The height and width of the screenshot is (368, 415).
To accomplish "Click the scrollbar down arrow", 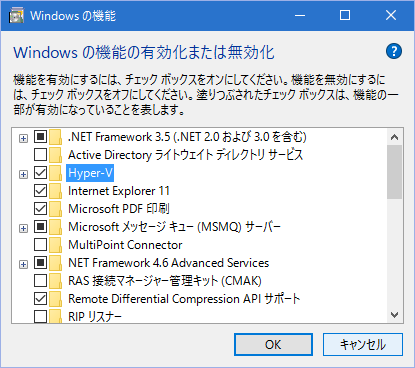I will [x=395, y=315].
